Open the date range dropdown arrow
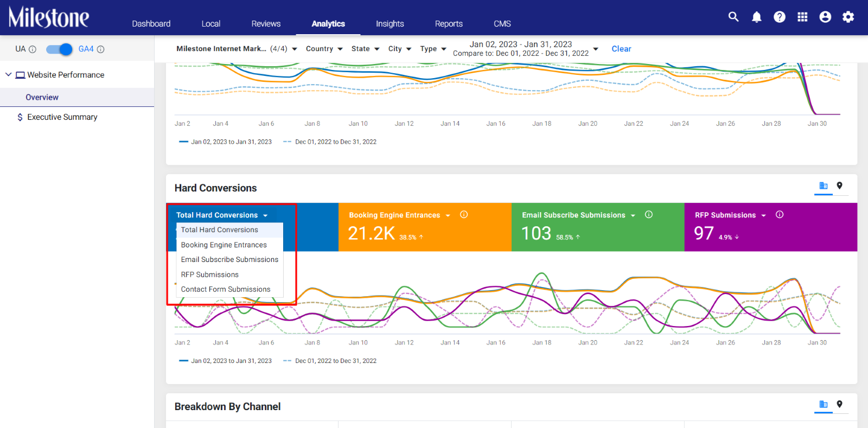The image size is (868, 428). (596, 49)
